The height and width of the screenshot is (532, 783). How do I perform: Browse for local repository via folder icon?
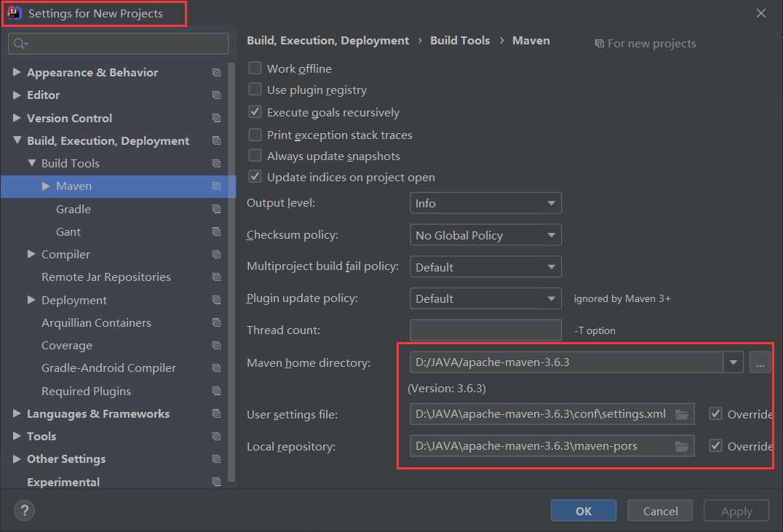click(x=682, y=446)
